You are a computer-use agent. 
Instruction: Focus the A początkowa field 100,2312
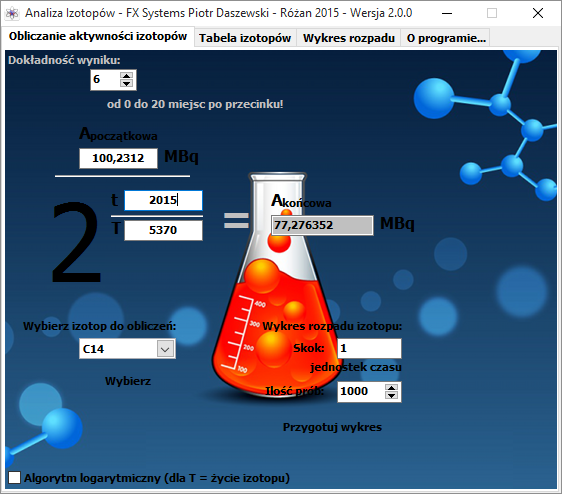tap(118, 158)
